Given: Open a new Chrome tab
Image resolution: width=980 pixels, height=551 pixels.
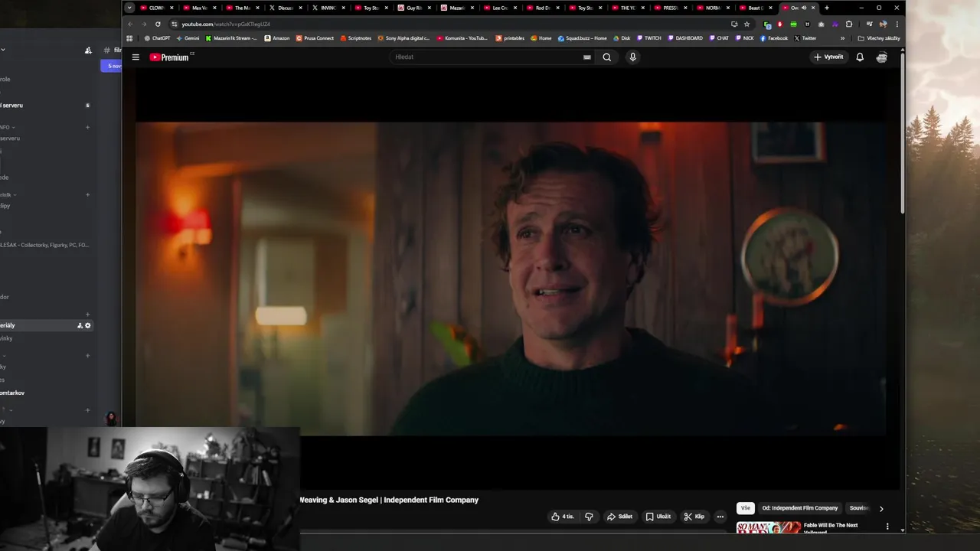Looking at the screenshot, I should pyautogui.click(x=827, y=8).
